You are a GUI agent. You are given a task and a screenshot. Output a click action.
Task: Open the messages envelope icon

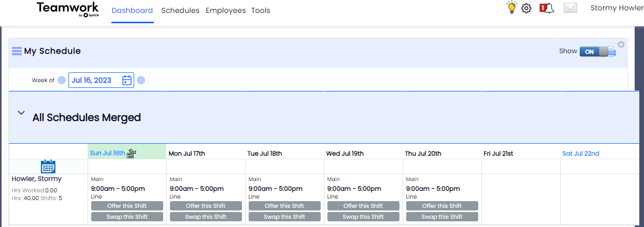tap(570, 8)
